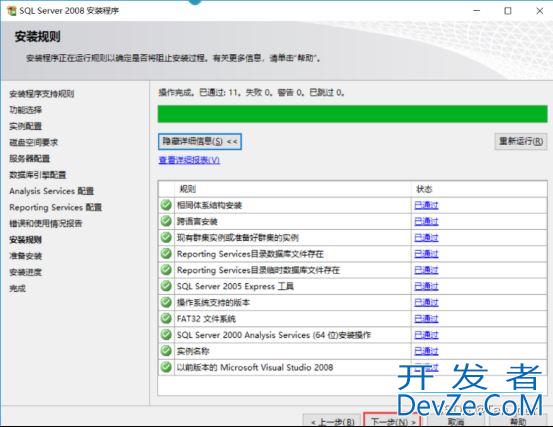Click the 规则 column header

293,189
